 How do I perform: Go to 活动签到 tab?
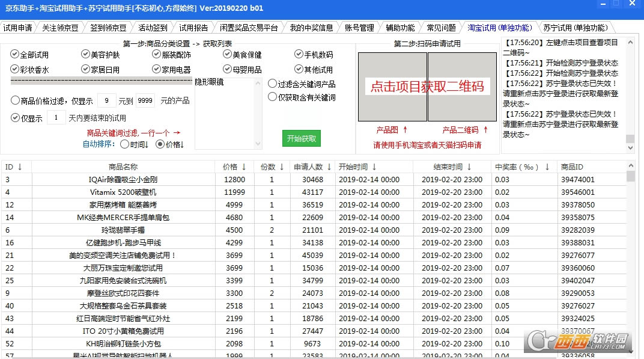(153, 28)
